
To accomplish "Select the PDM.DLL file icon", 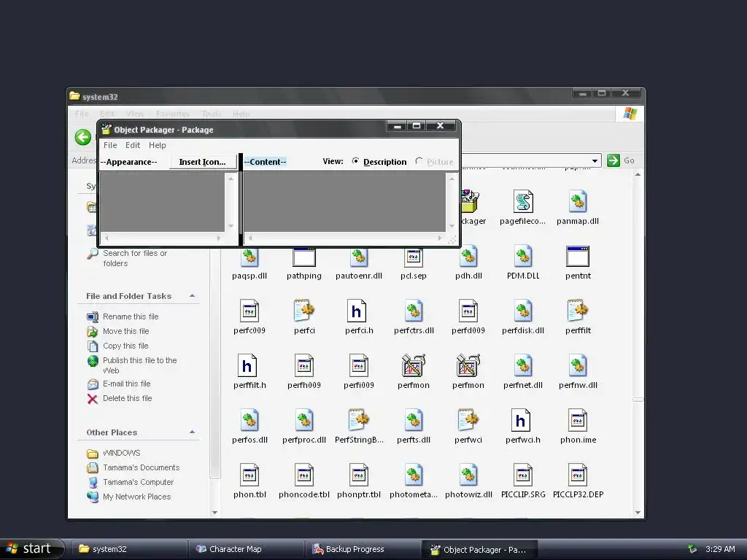I will pyautogui.click(x=522, y=257).
